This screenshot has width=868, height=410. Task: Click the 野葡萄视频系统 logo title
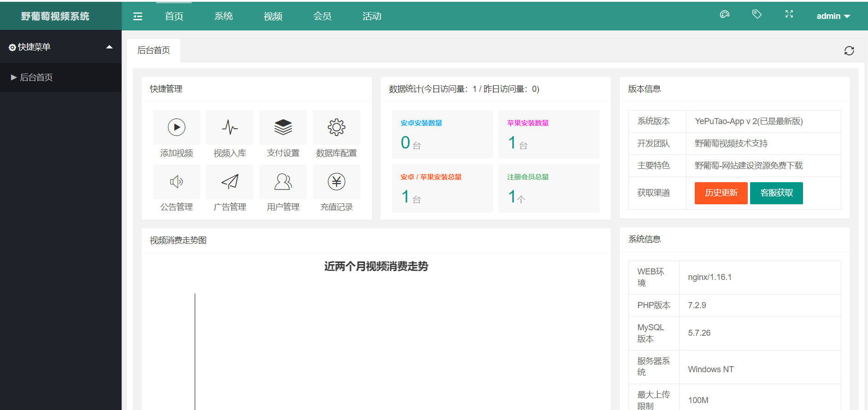(x=55, y=16)
